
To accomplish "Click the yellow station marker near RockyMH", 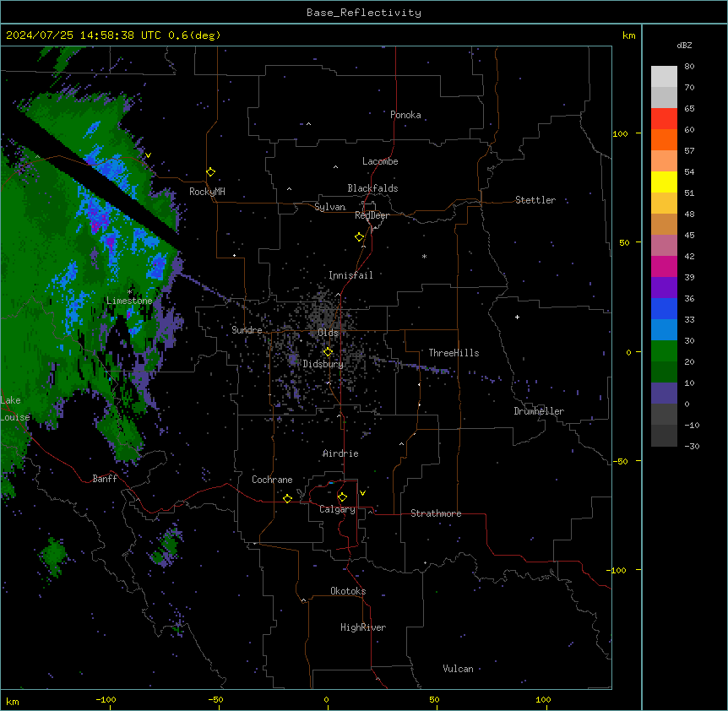I will (210, 172).
